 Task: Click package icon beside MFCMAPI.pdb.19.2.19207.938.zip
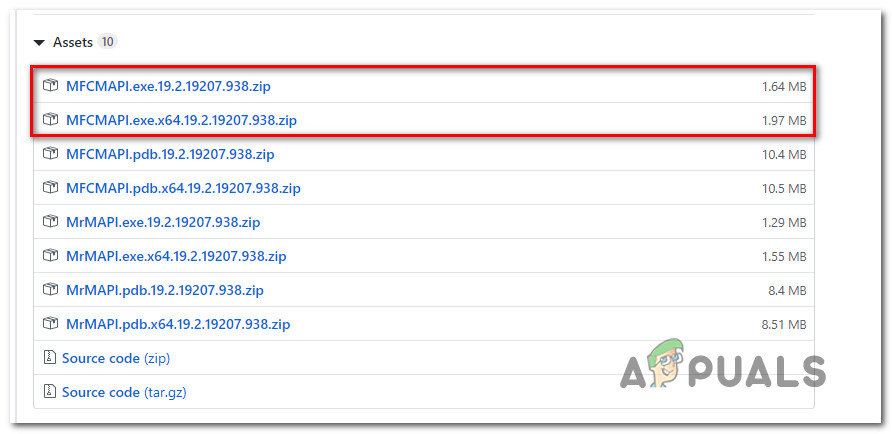click(51, 154)
